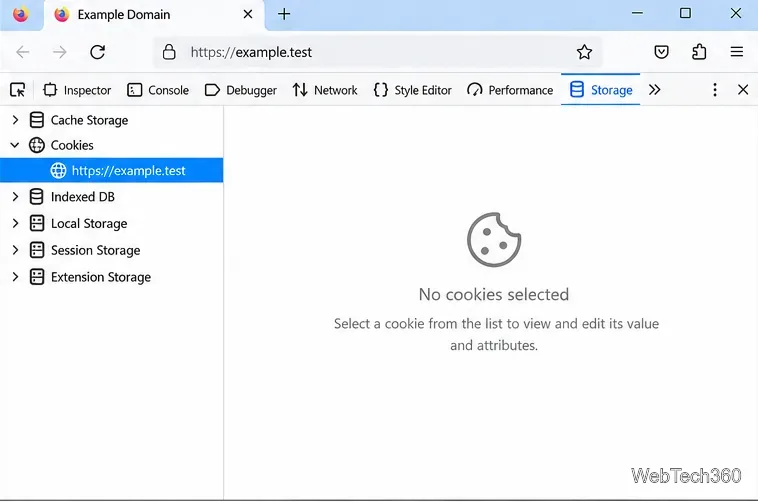758x502 pixels.
Task: Select Extension Storage label in tree
Action: click(x=101, y=277)
